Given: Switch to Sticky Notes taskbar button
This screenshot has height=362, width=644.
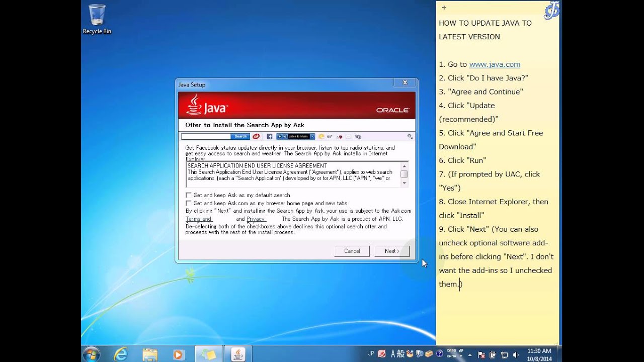Looking at the screenshot, I should [208, 354].
